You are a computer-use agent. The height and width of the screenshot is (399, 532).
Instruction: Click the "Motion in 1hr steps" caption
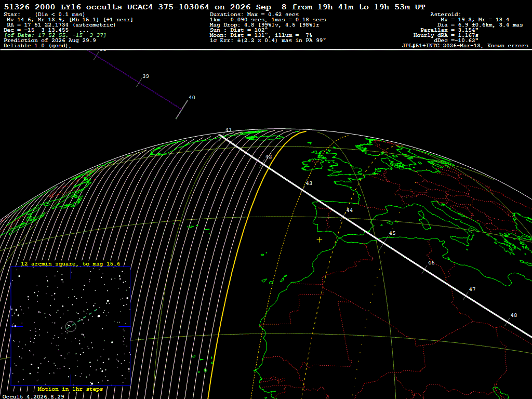pyautogui.click(x=70, y=389)
